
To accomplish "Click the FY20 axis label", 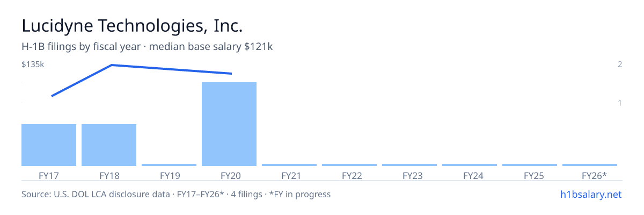I will [x=229, y=175].
